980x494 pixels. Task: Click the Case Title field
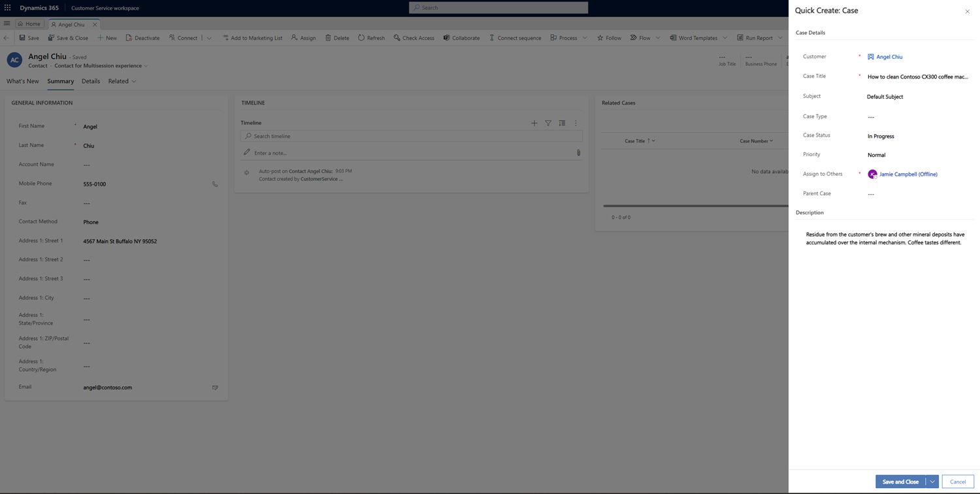918,76
